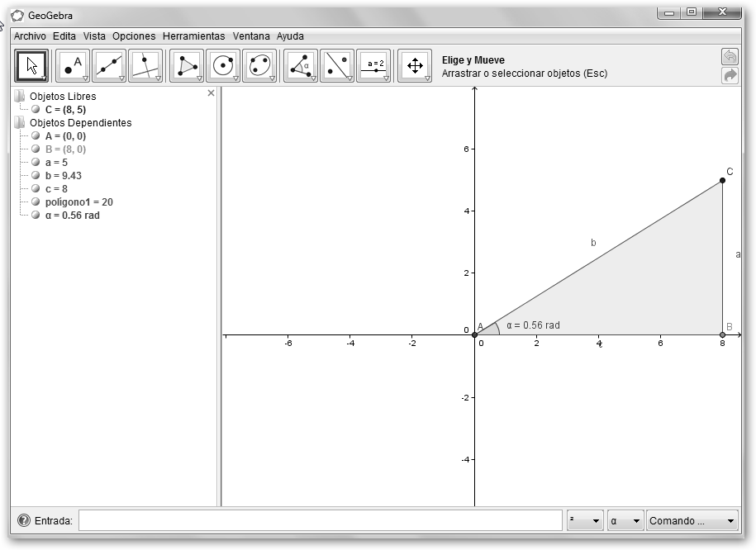Open the Greek letter α dropdown
This screenshot has width=756, height=550.
625,521
